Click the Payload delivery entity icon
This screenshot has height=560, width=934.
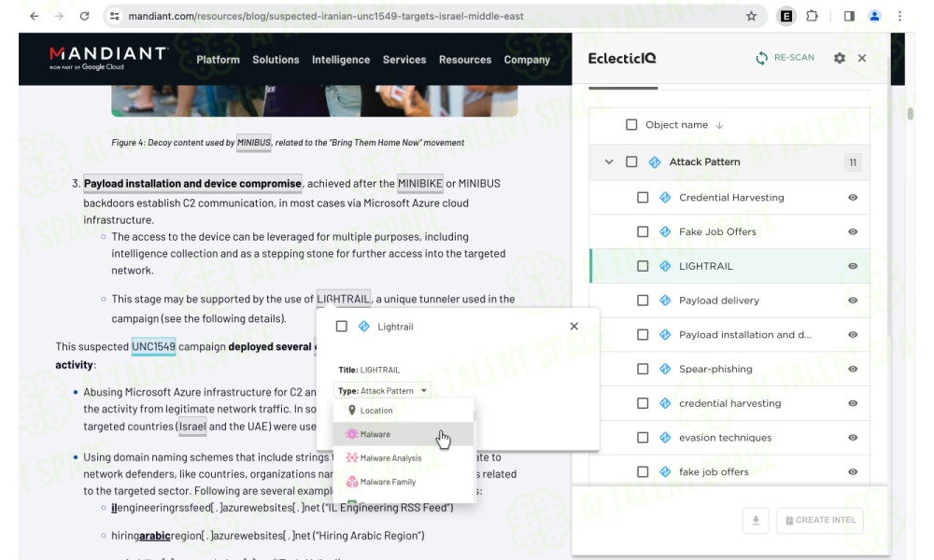665,301
